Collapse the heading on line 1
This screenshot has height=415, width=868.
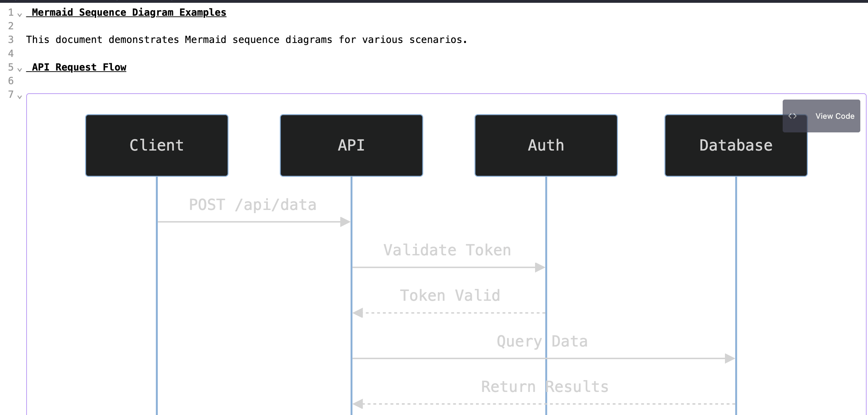(x=19, y=15)
